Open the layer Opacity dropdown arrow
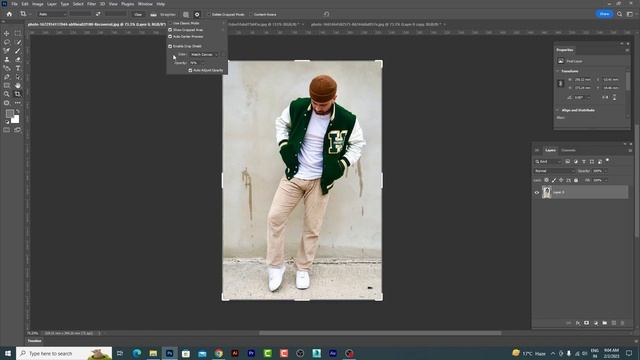Image resolution: width=640 pixels, height=360 pixels. 606,171
